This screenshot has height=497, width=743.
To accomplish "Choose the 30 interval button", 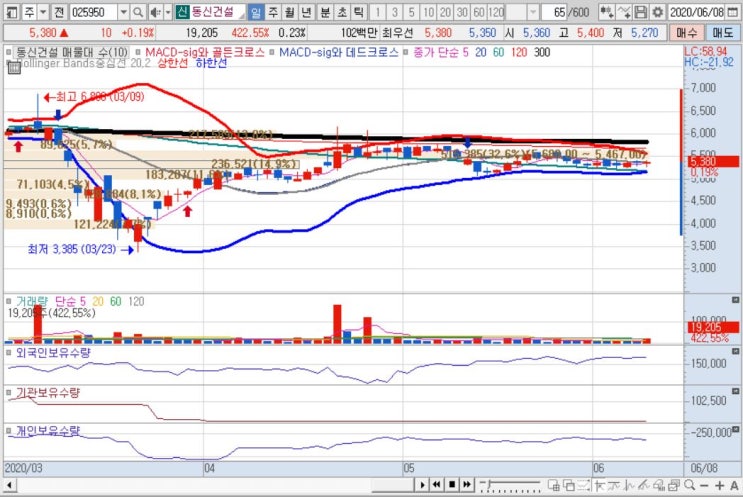I will click(x=462, y=12).
